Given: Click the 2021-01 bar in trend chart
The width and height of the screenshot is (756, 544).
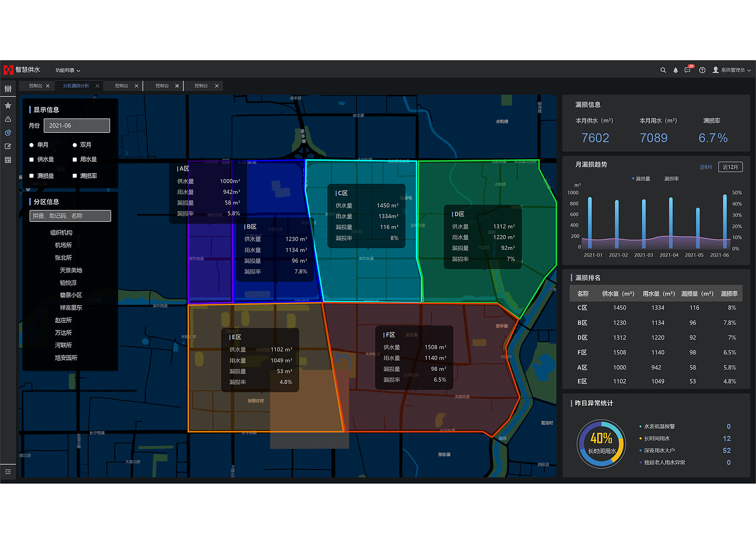Looking at the screenshot, I should coord(590,223).
